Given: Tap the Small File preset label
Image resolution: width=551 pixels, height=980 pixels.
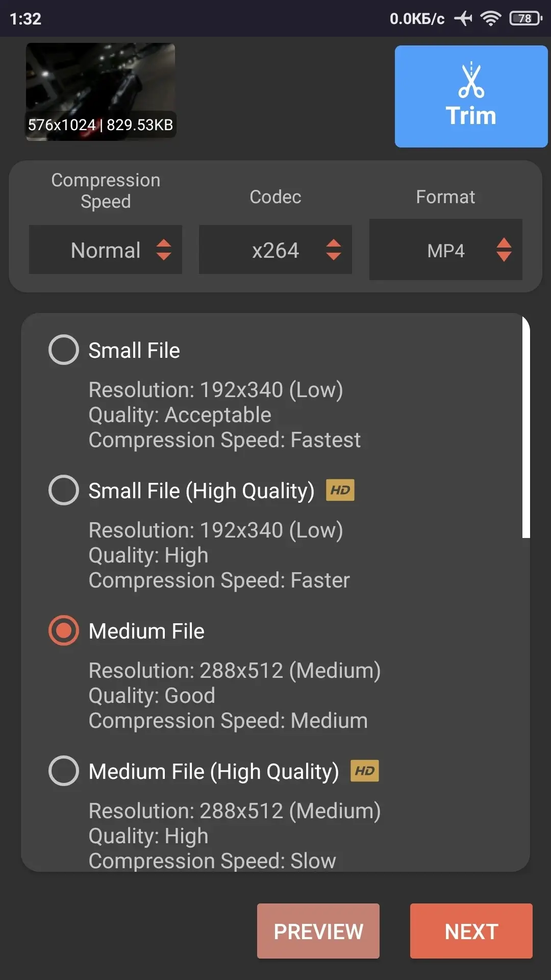Looking at the screenshot, I should [134, 351].
